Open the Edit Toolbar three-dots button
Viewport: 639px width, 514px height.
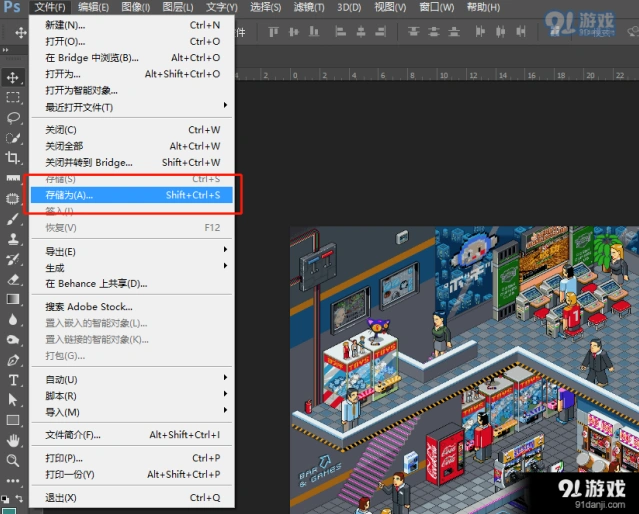[13, 481]
